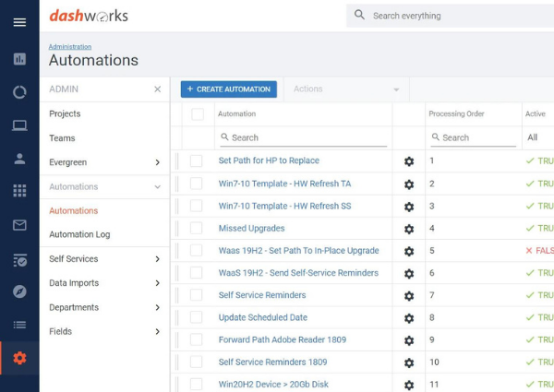554x392 pixels.
Task: Click the Processing Order search field
Action: click(474, 137)
